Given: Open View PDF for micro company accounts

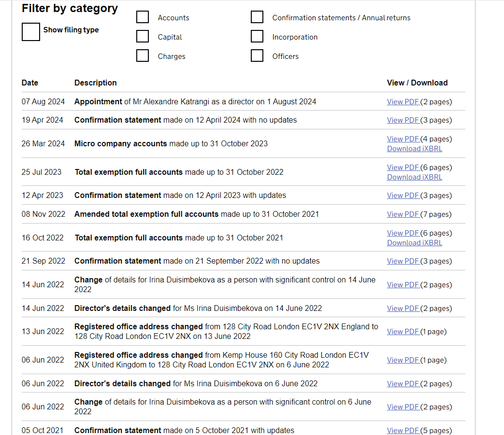Looking at the screenshot, I should tap(403, 139).
